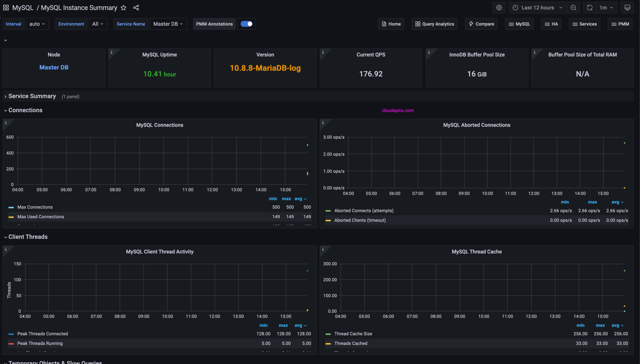Hide the Peak Threads Running series
This screenshot has height=364, width=640.
pyautogui.click(x=40, y=343)
